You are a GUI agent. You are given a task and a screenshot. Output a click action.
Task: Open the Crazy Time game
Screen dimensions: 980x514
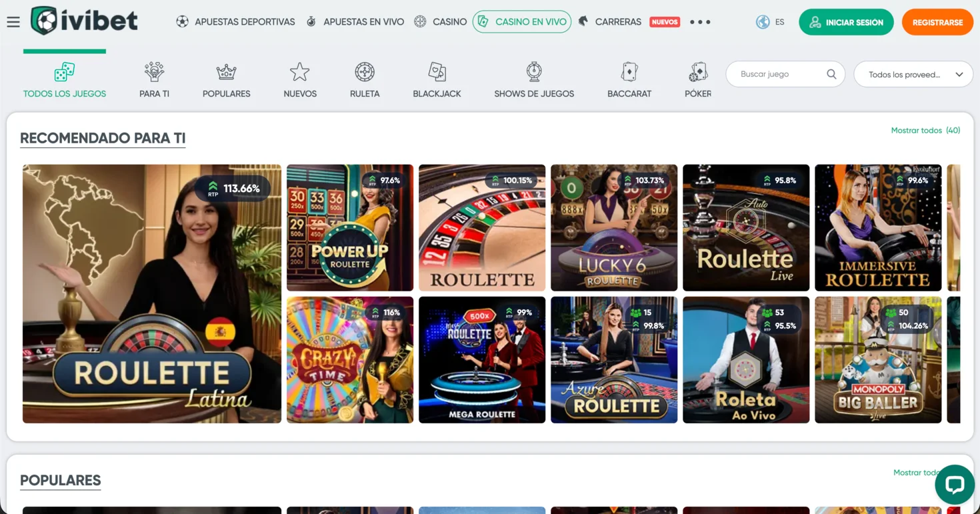point(350,360)
